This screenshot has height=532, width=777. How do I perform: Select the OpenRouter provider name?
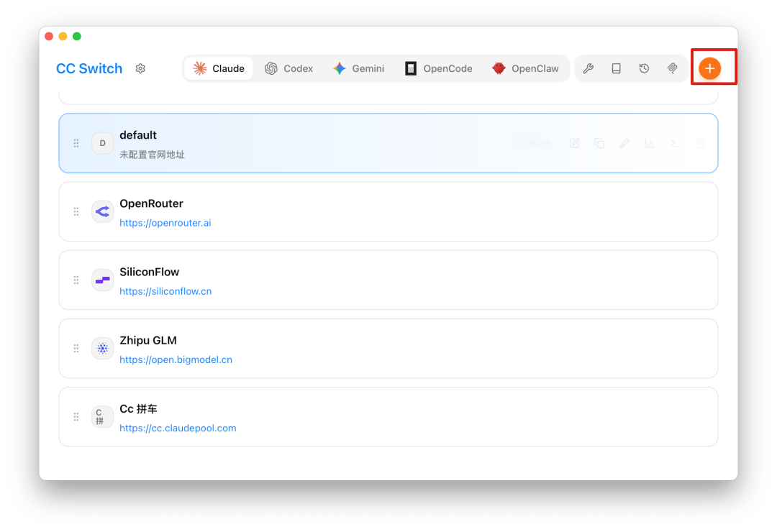pyautogui.click(x=151, y=203)
